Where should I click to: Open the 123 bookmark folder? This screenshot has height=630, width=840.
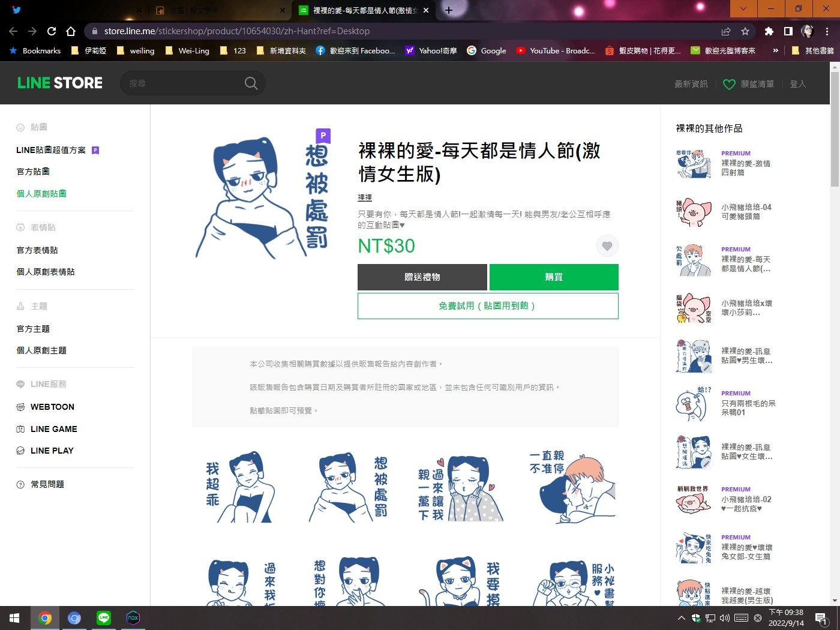point(233,51)
